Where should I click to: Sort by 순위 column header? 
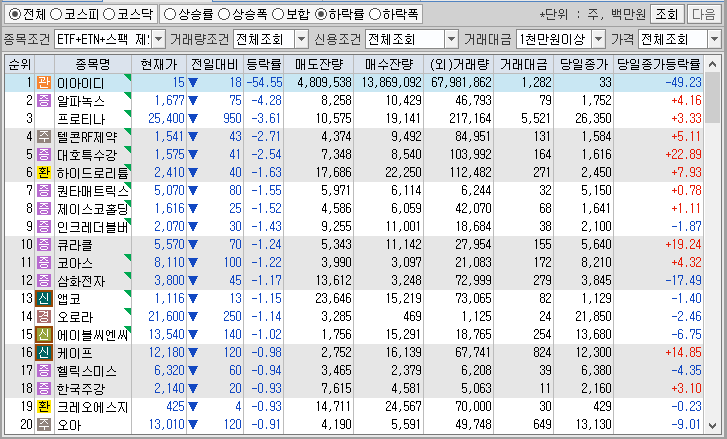pos(19,64)
